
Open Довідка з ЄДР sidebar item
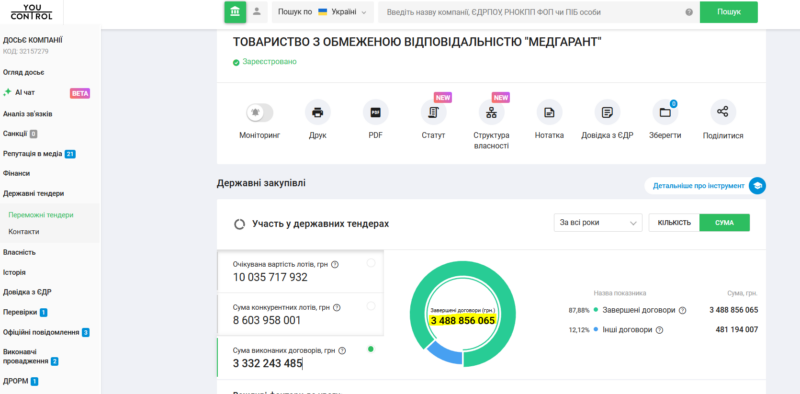pyautogui.click(x=27, y=292)
